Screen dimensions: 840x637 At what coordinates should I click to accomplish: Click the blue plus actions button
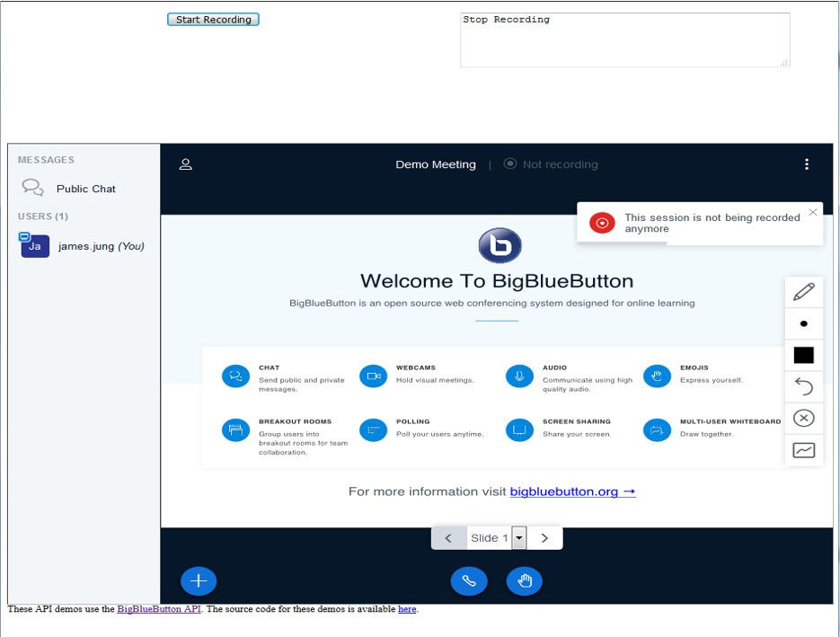pos(199,581)
